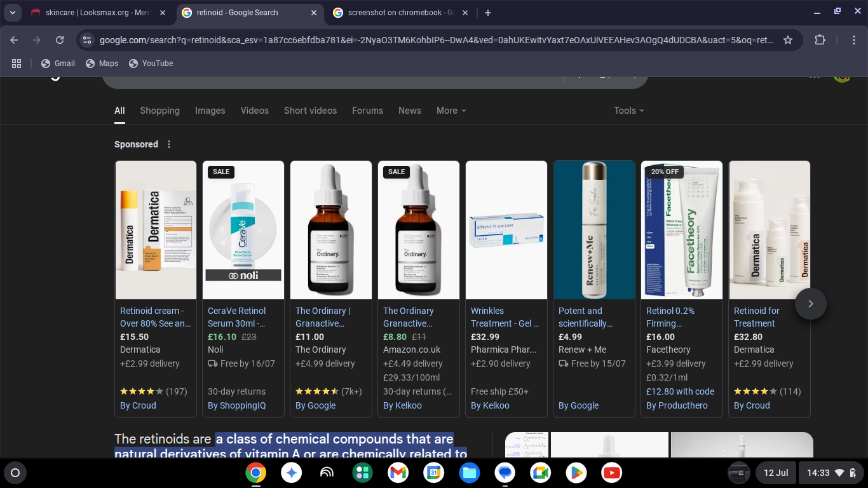Open the Retinoid cream Dermatica product link

tap(155, 317)
